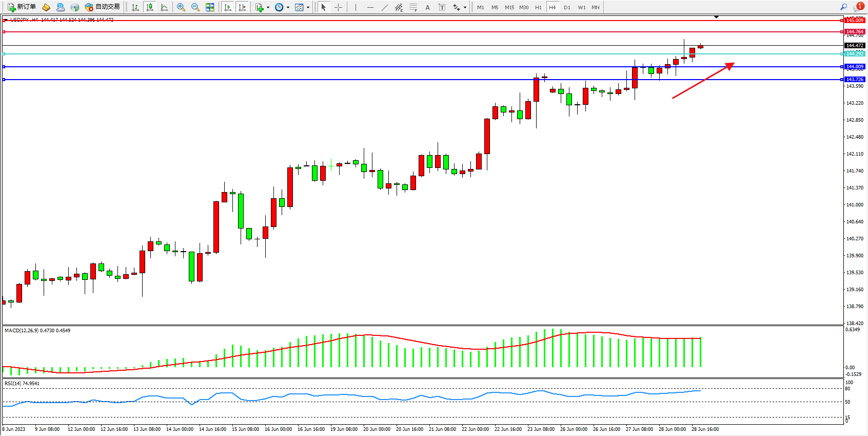Switch chart to bar chart mode
This screenshot has width=868, height=436.
pos(135,7)
